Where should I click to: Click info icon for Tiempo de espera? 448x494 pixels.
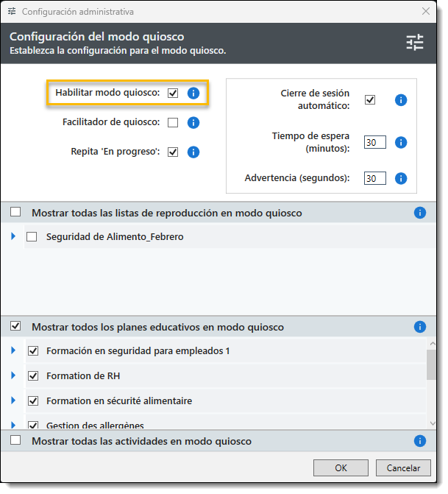(x=401, y=143)
